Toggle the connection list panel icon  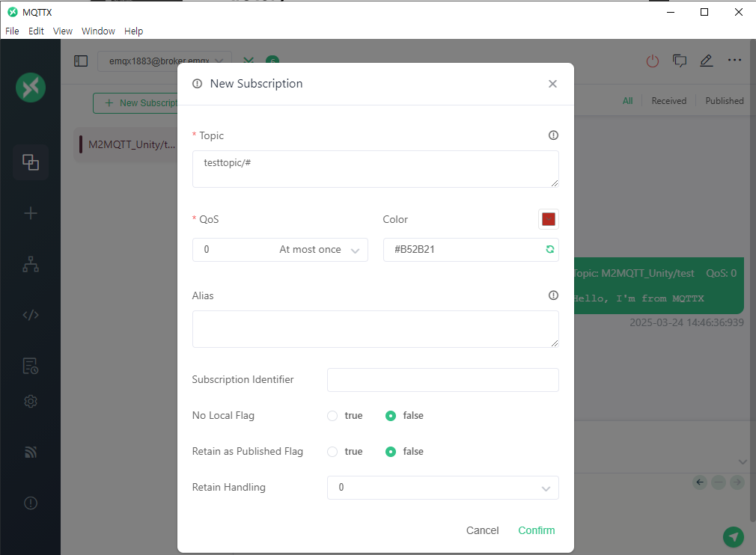tap(81, 61)
